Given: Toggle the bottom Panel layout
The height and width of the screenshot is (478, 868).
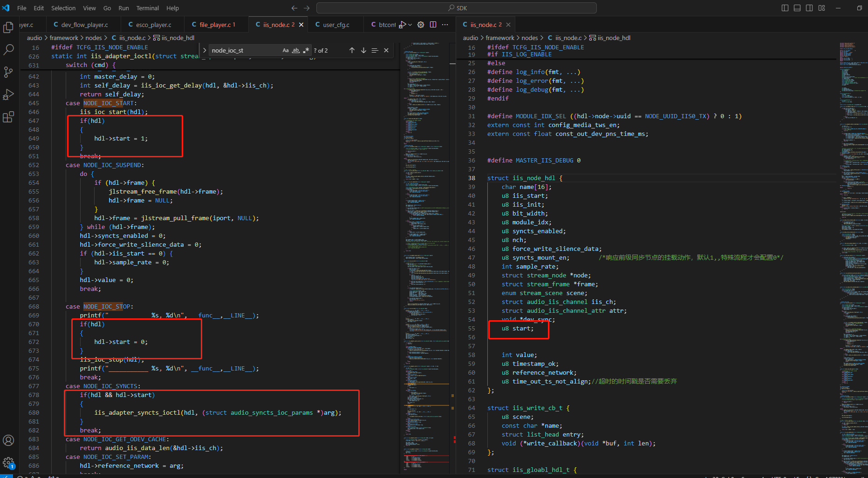Looking at the screenshot, I should coord(797,8).
